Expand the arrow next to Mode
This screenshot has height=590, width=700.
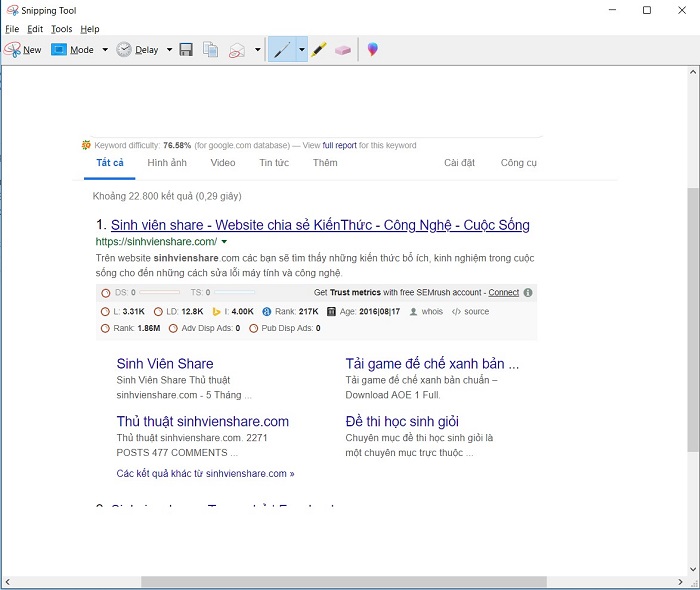(x=105, y=49)
